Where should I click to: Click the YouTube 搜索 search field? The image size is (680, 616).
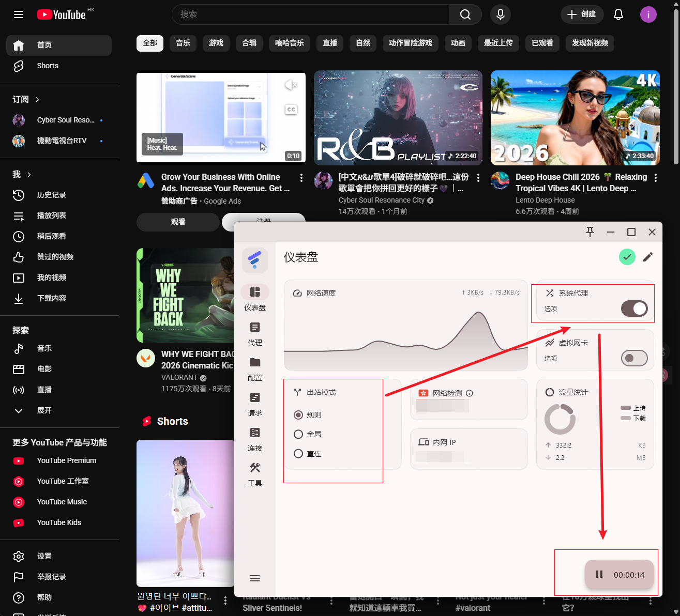point(310,14)
